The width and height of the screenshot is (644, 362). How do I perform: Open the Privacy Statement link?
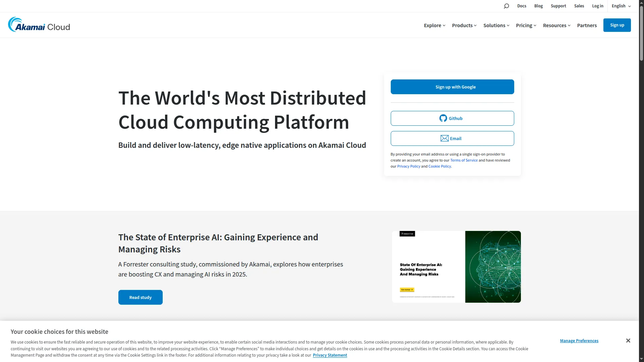point(330,355)
